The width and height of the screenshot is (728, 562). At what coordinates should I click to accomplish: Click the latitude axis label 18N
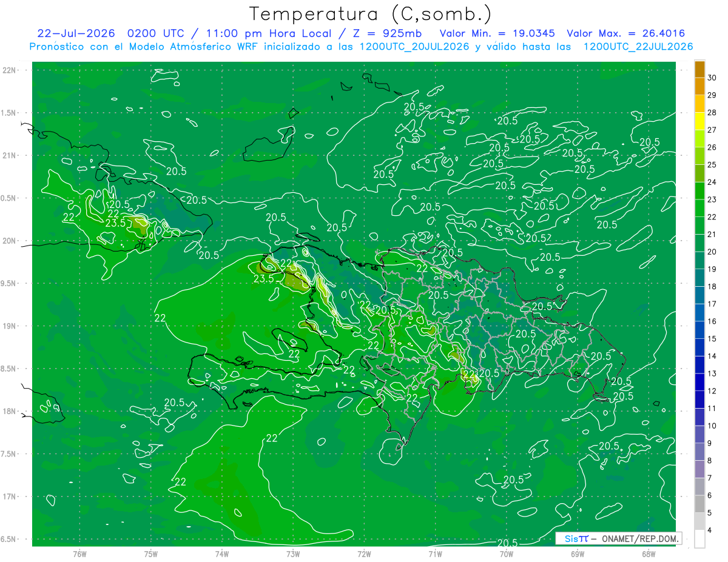(x=9, y=411)
